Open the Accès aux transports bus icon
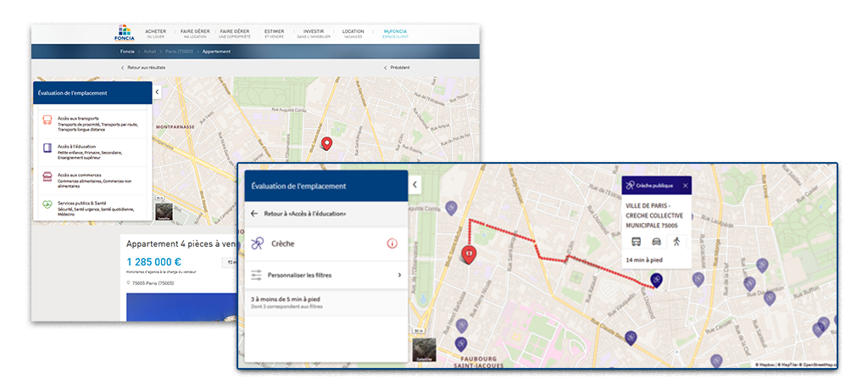Screen dimensions: 868x391 pos(47,120)
